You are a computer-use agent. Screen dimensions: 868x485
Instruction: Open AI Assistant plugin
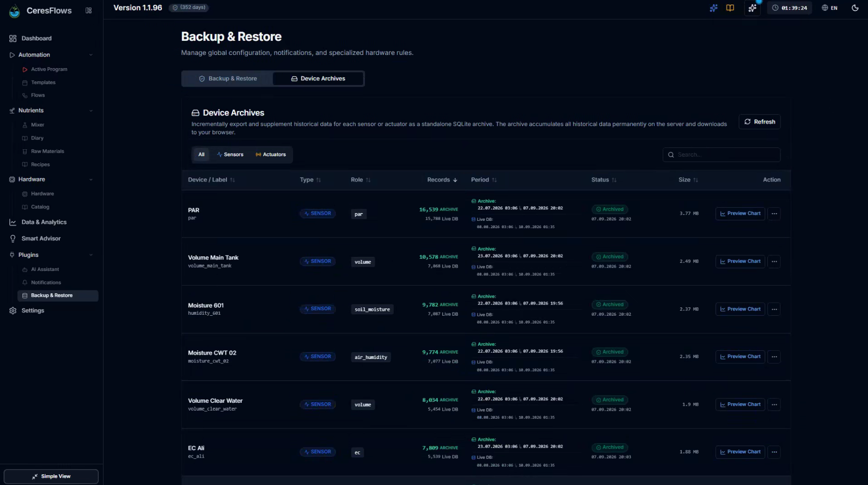pyautogui.click(x=45, y=269)
